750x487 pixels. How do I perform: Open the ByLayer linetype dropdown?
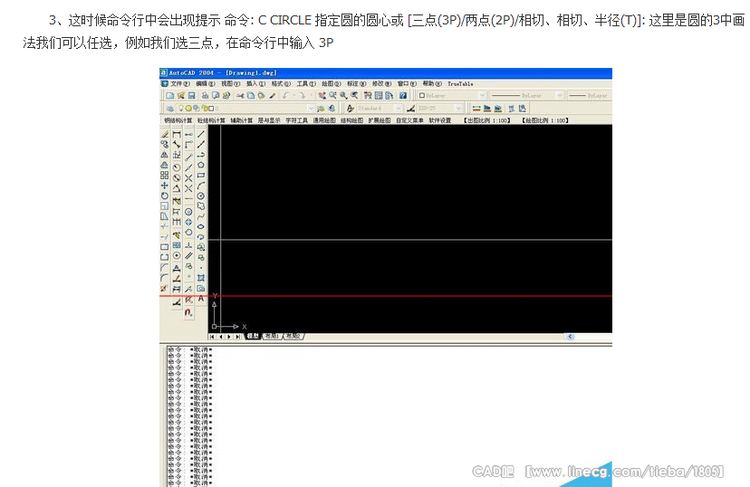click(x=560, y=95)
